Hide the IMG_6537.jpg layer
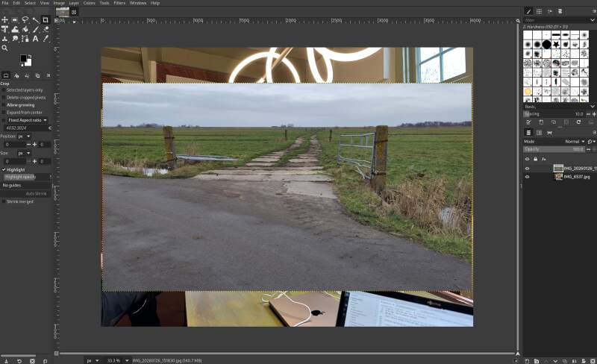This screenshot has height=364, width=597. [528, 177]
